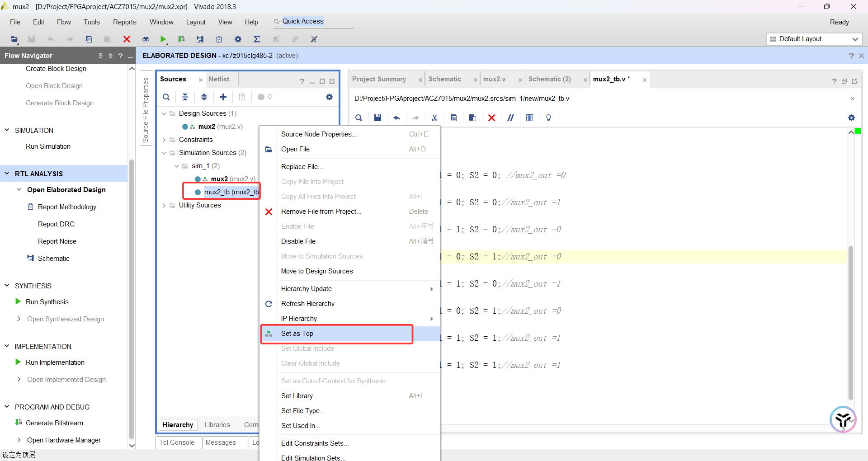Open the File menu
This screenshot has width=868, height=461.
point(15,22)
